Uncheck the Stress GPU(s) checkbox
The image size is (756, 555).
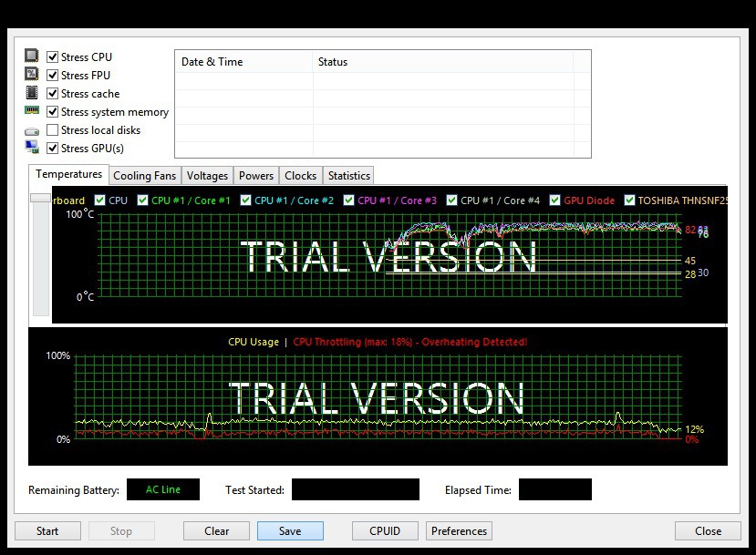coord(53,149)
